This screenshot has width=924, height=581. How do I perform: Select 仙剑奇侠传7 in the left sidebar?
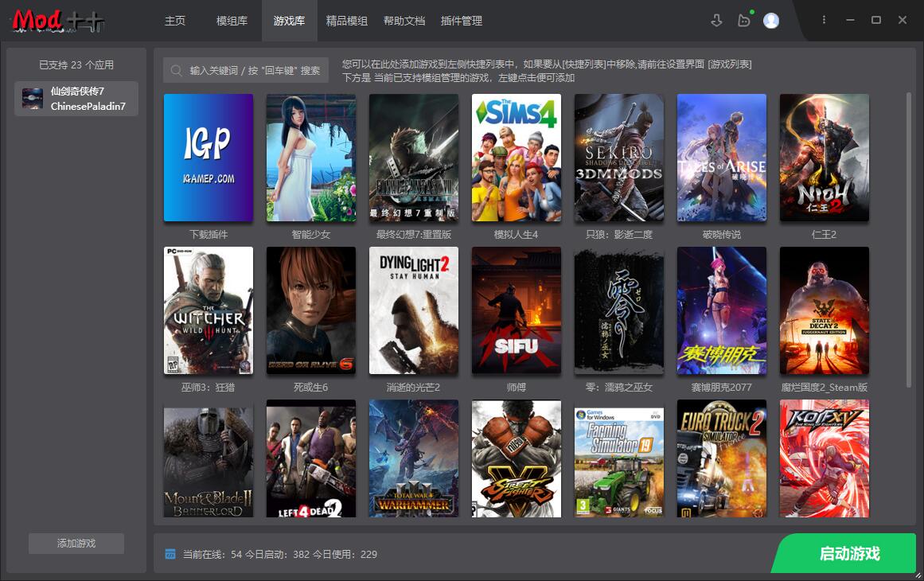(x=76, y=98)
